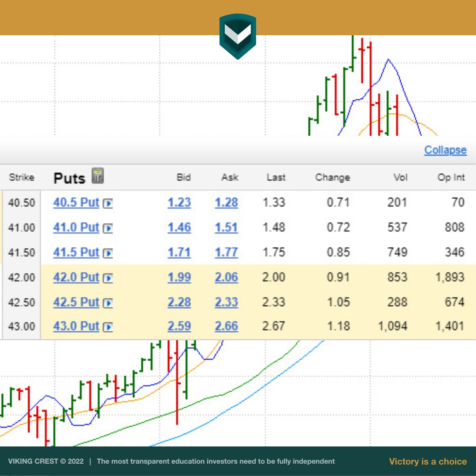Viewport: 476px width, 476px height.
Task: Open the 41.5 Put contract link
Action: pos(76,252)
